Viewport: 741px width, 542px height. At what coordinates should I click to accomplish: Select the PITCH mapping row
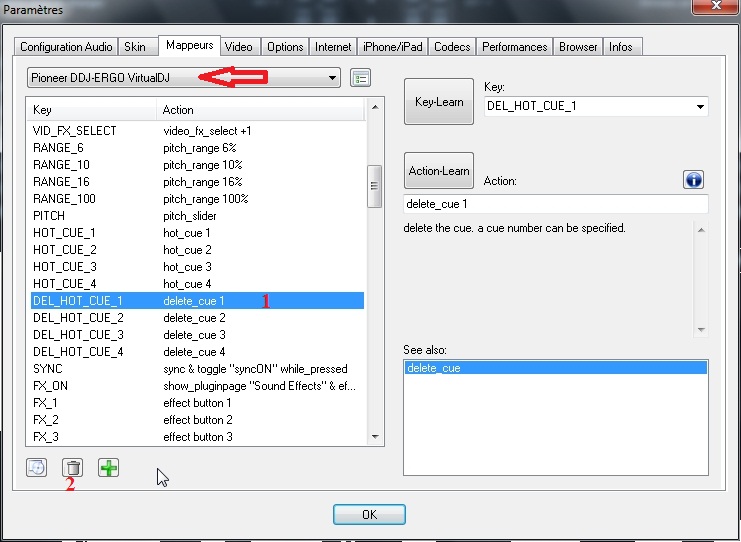198,216
